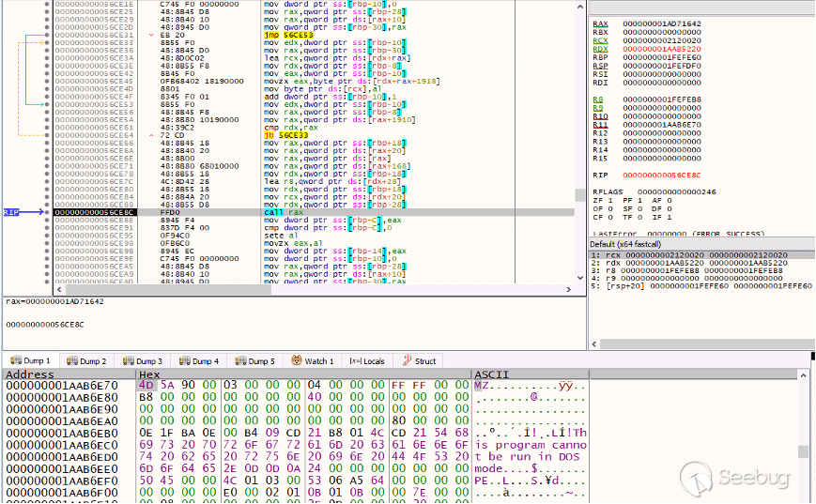
Task: Click the RCX register value
Action: click(661, 40)
